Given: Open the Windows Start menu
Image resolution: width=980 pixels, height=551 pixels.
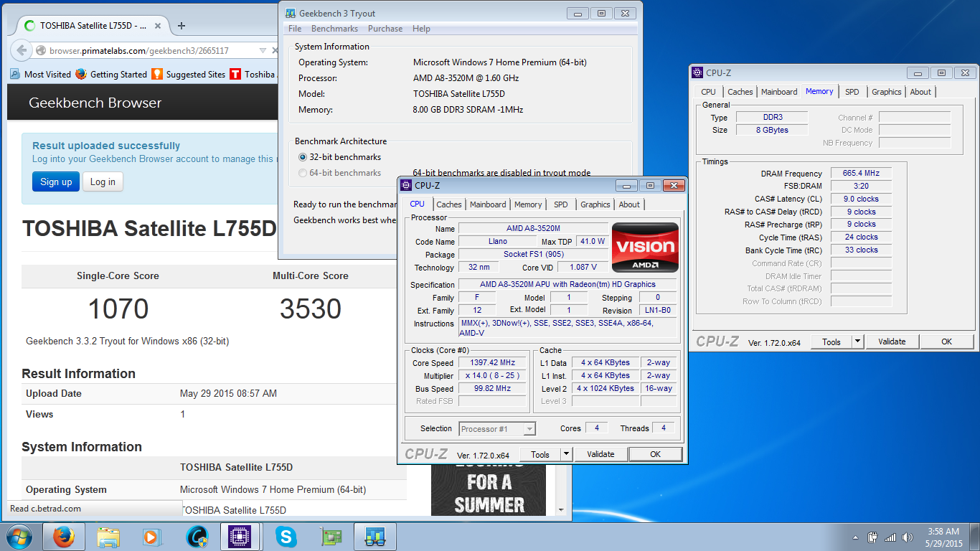Looking at the screenshot, I should point(18,537).
